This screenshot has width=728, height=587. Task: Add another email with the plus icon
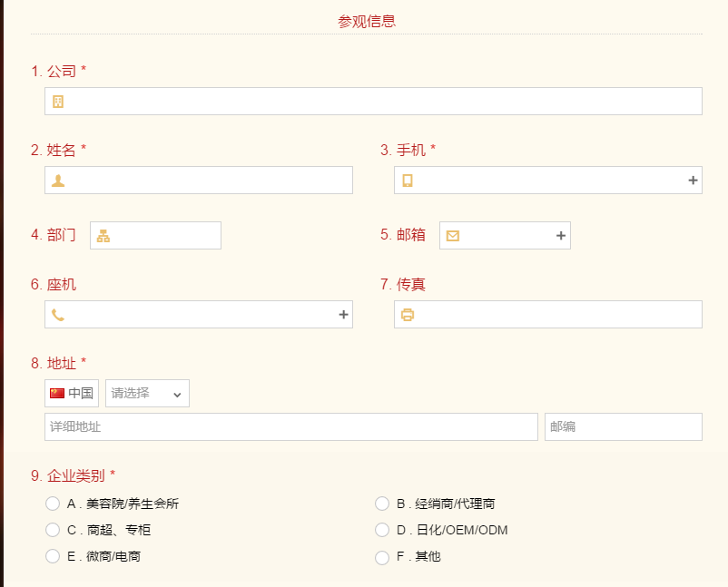(x=561, y=236)
